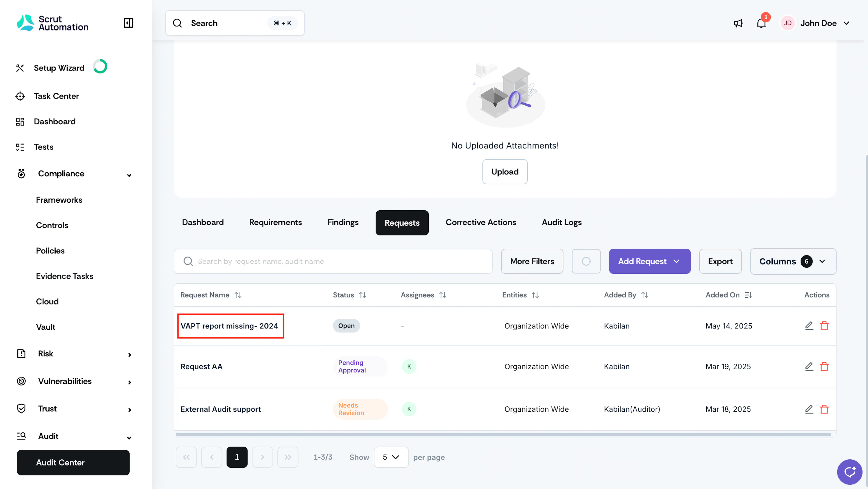Viewport: 868px width, 489px height.
Task: Focus the request name search field
Action: pos(333,261)
